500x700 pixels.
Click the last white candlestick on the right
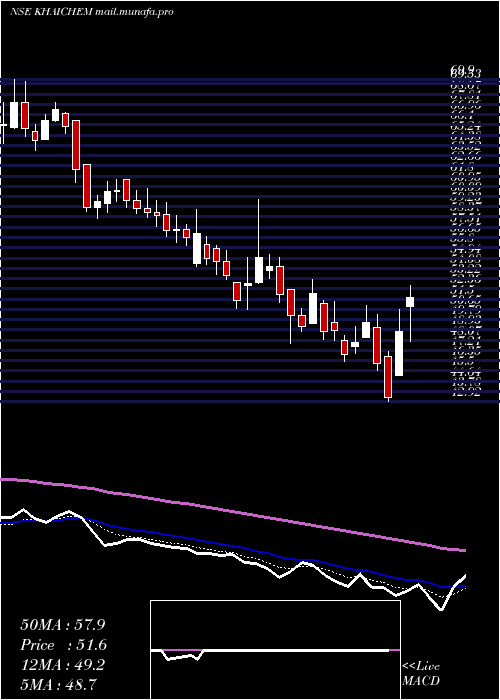click(410, 302)
